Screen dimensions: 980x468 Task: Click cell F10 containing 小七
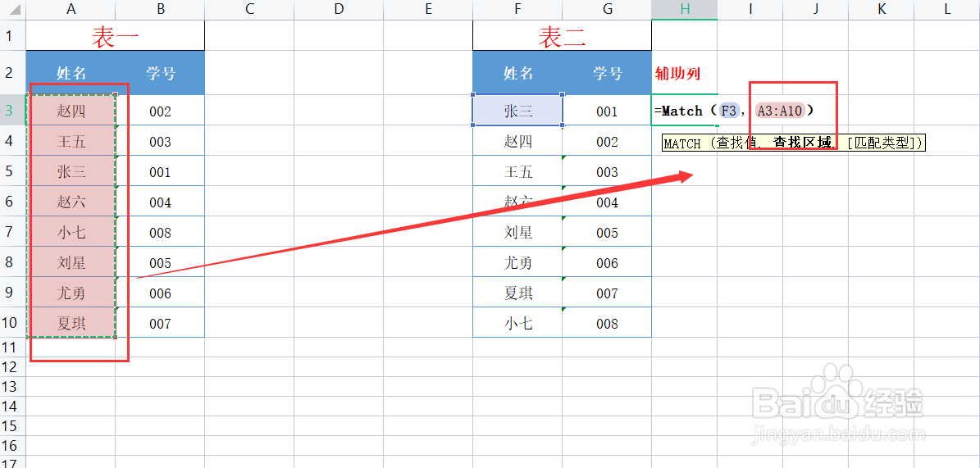(x=517, y=322)
